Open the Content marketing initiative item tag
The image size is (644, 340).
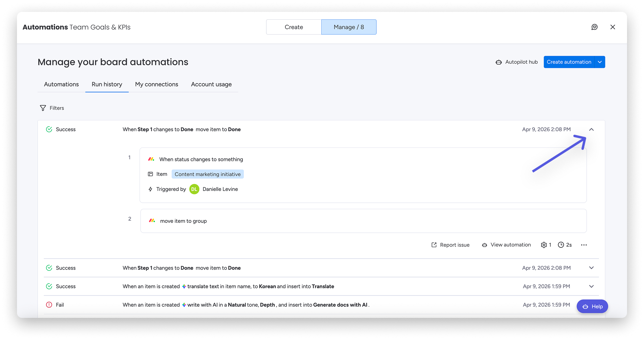pos(208,174)
